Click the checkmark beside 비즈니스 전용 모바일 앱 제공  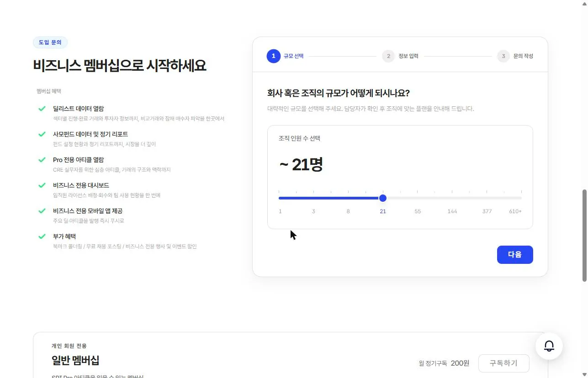[42, 211]
